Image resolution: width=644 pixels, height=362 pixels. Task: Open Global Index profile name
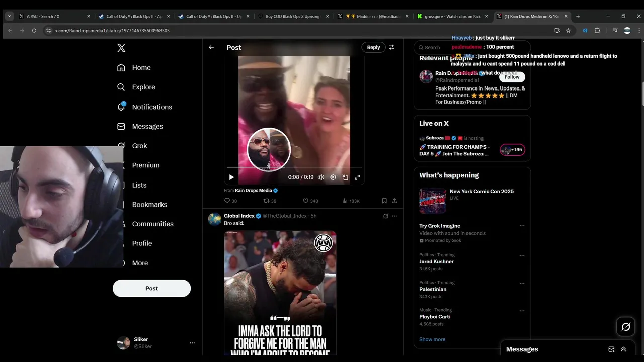239,216
